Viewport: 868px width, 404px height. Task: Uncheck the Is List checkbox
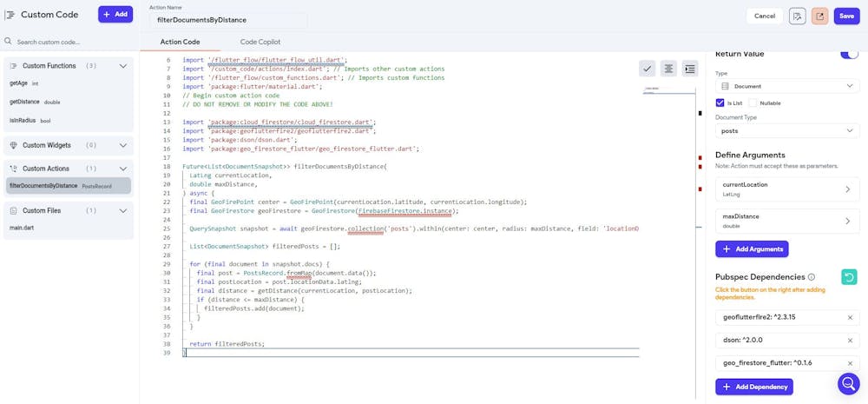pos(720,103)
